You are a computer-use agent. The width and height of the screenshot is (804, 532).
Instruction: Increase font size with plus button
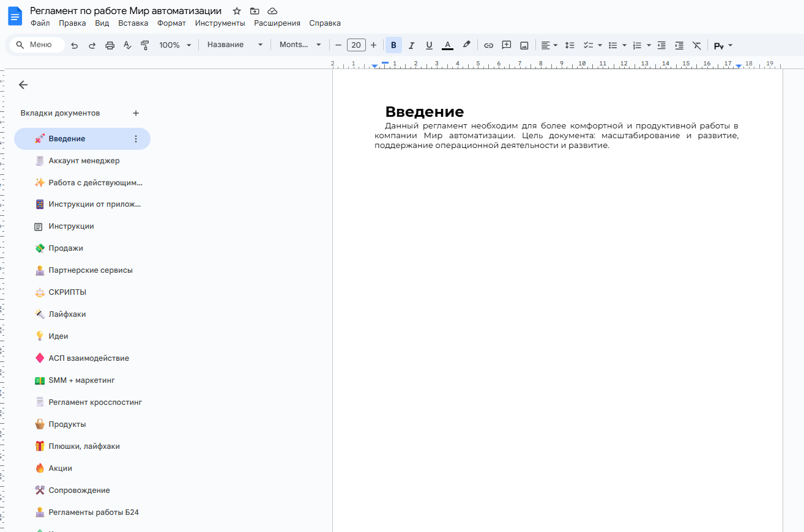pos(373,45)
